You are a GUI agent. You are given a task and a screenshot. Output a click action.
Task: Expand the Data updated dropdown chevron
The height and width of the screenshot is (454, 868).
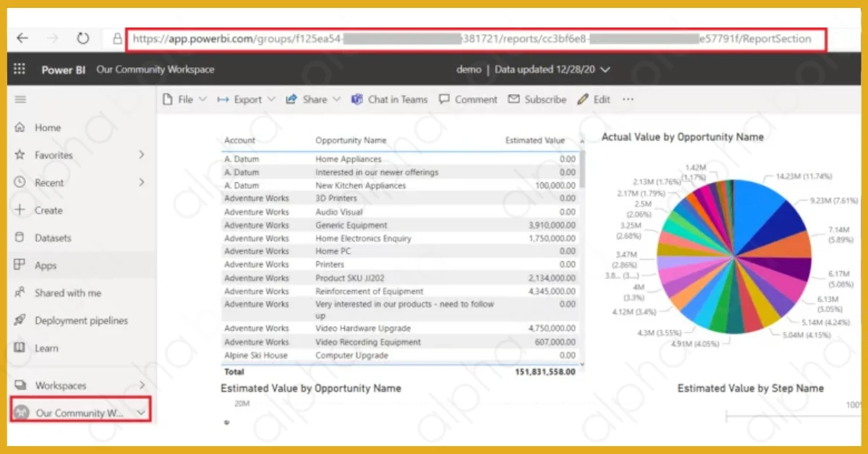(x=605, y=70)
